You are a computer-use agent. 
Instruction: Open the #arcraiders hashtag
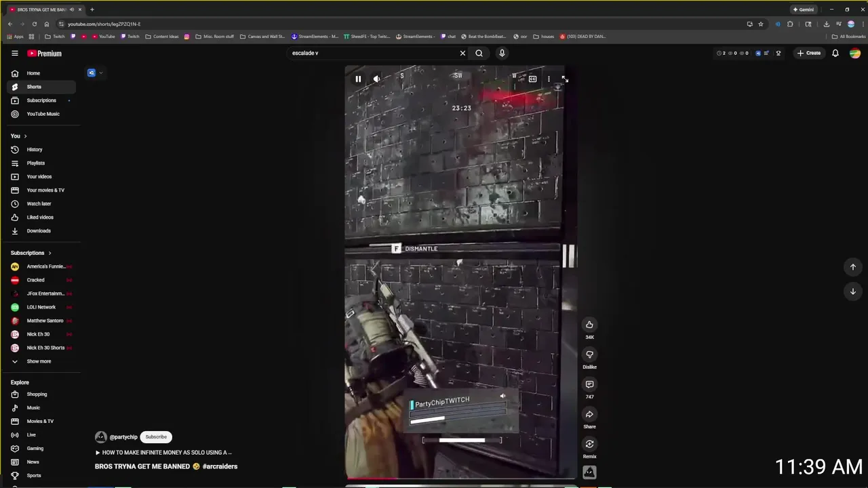[x=220, y=466]
